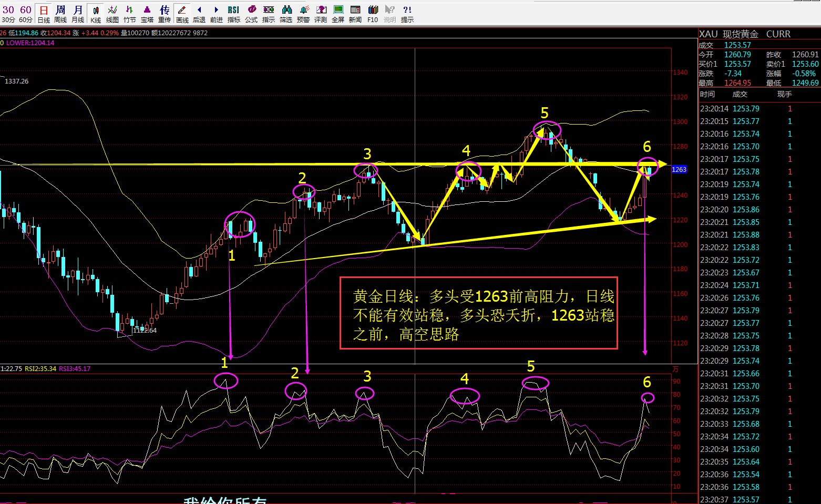The height and width of the screenshot is (504, 821).
Task: Click the 前进 forward arrow
Action: (x=217, y=14)
